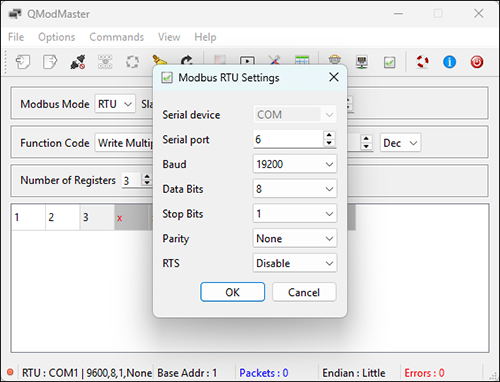Click the Scan circular arrows icon

(x=132, y=62)
